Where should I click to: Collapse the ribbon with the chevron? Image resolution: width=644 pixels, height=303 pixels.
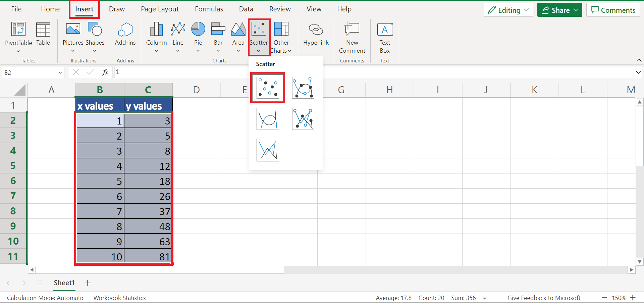pos(639,60)
